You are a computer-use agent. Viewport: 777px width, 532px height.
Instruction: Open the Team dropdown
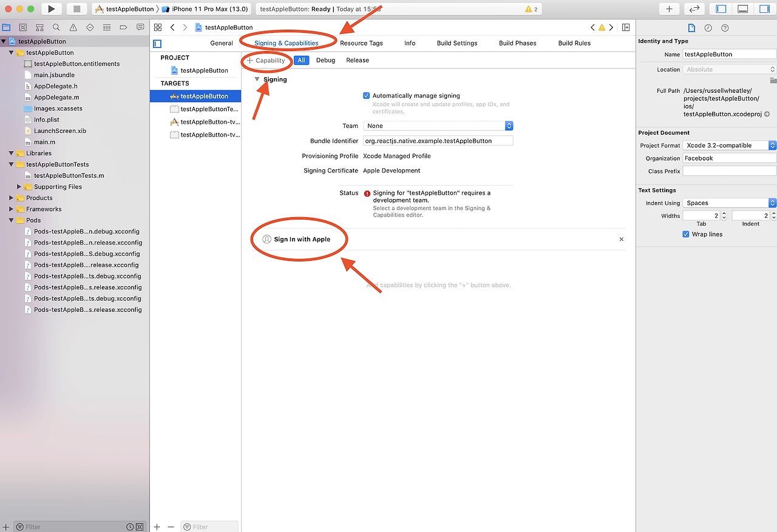point(438,126)
